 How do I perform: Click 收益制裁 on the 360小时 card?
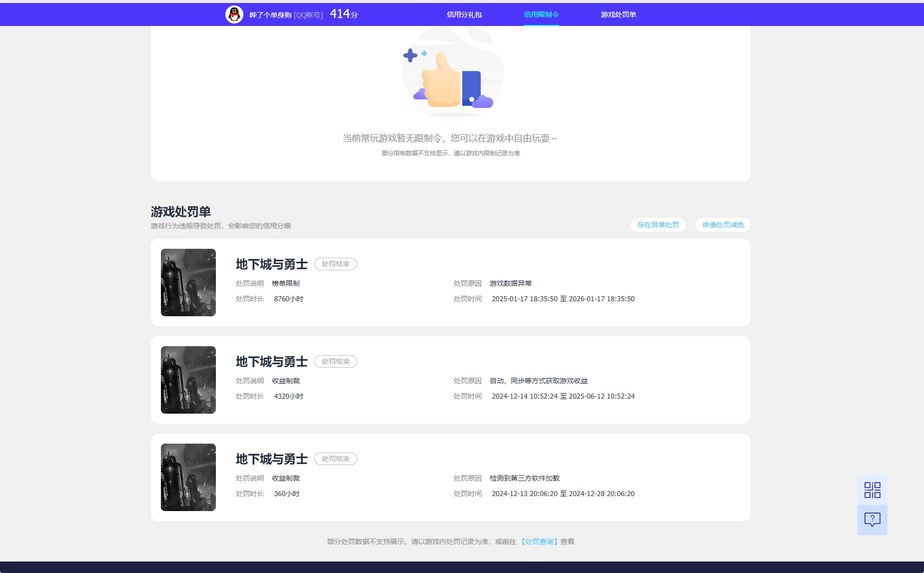coord(286,478)
